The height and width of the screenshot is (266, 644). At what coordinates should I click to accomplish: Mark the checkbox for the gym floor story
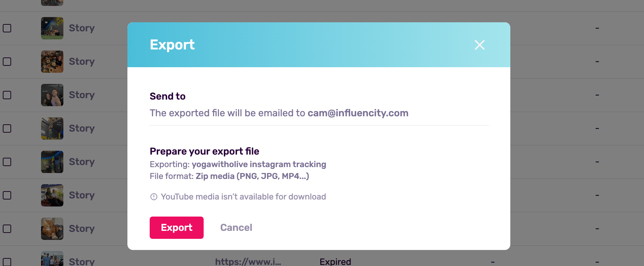[7, 28]
